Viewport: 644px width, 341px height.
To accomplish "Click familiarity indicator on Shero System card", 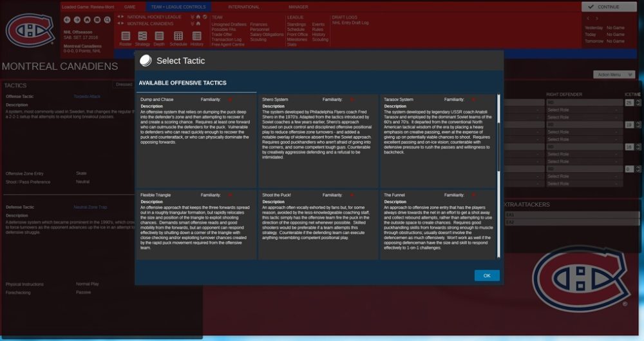I will [x=352, y=99].
